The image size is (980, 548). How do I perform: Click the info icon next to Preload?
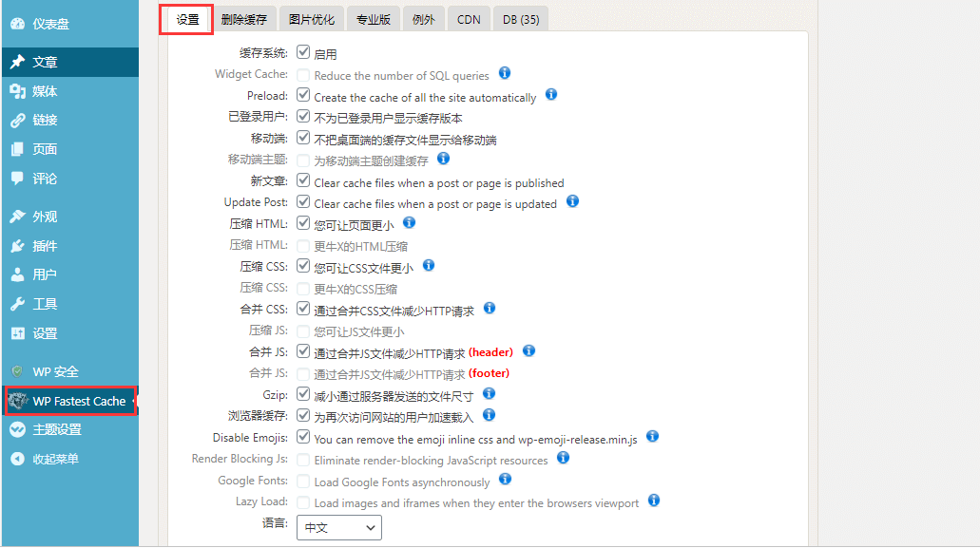[x=551, y=95]
